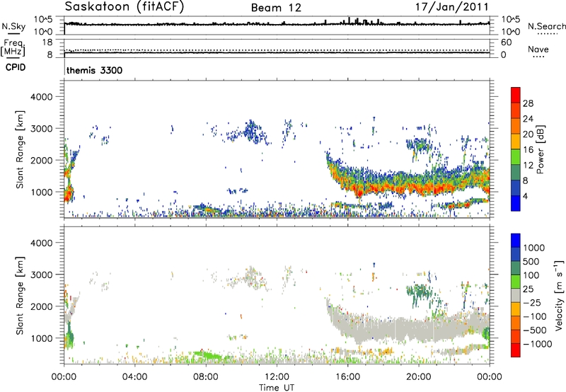Click the power panel 'Slant Range [km]' axis label
Screen dimensions: 566x392
coord(20,149)
